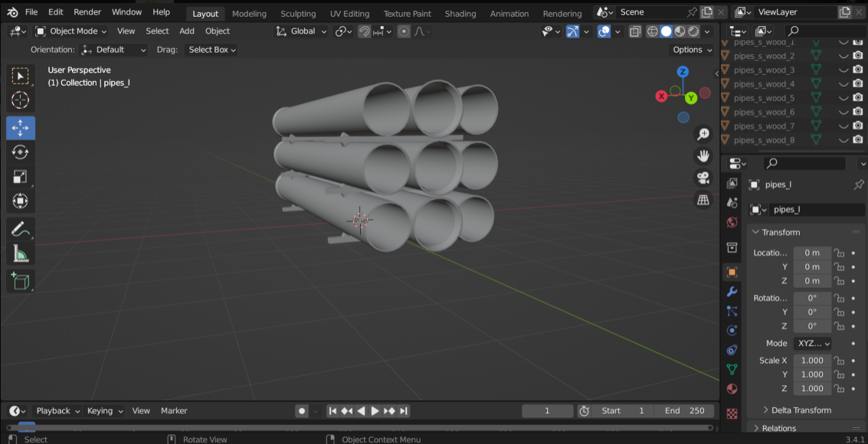This screenshot has width=868, height=444.
Task: Open the Render menu
Action: [x=87, y=12]
